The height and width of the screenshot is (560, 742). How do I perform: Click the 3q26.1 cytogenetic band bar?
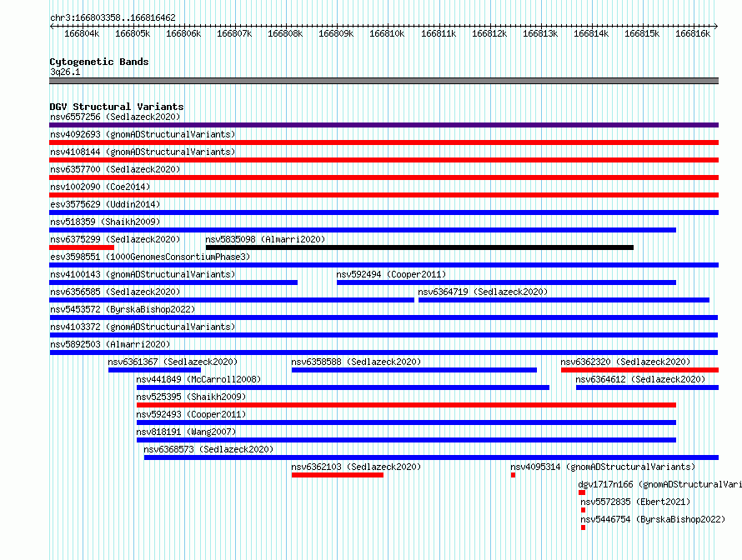point(384,81)
